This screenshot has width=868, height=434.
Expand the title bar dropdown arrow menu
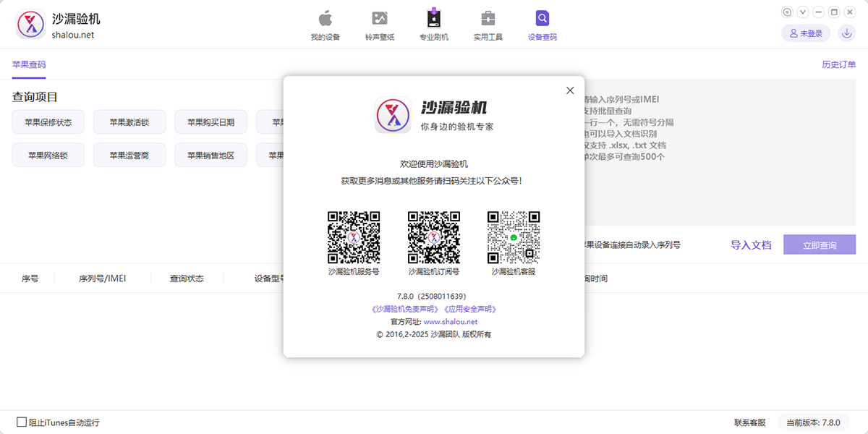click(803, 12)
